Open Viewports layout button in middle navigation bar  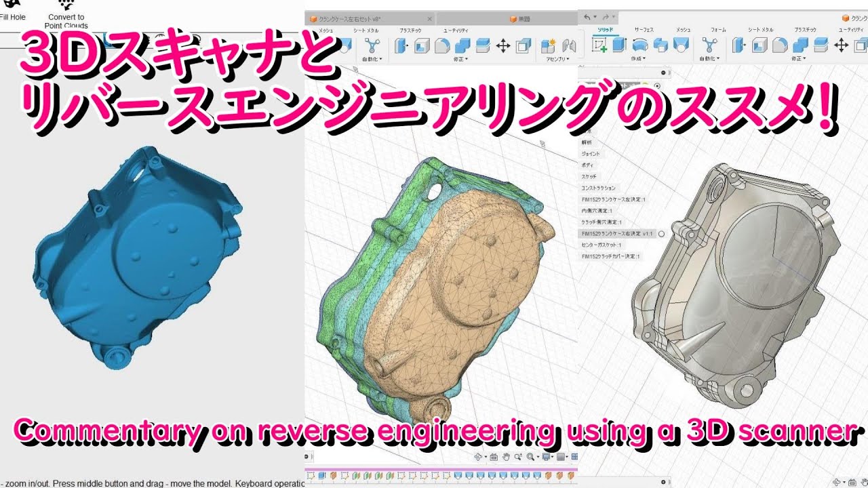tap(574, 457)
